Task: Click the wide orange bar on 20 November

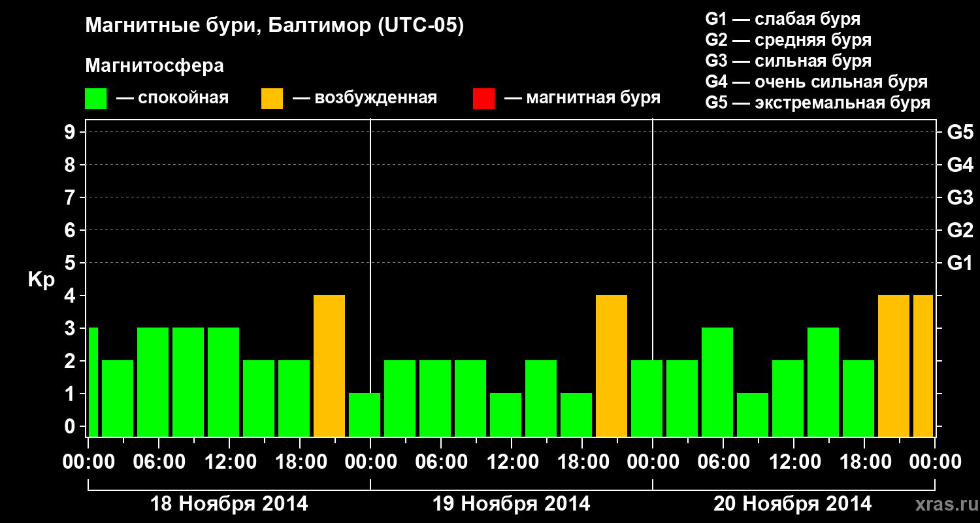Action: [x=894, y=366]
